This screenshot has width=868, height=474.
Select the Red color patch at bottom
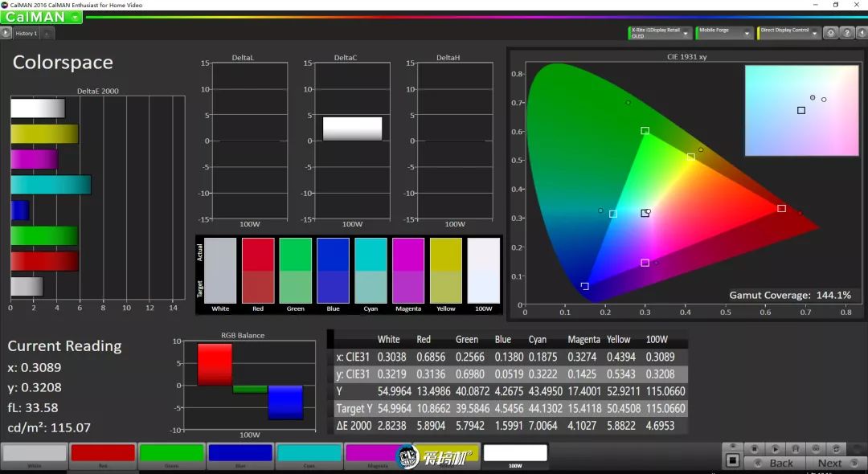[x=103, y=454]
